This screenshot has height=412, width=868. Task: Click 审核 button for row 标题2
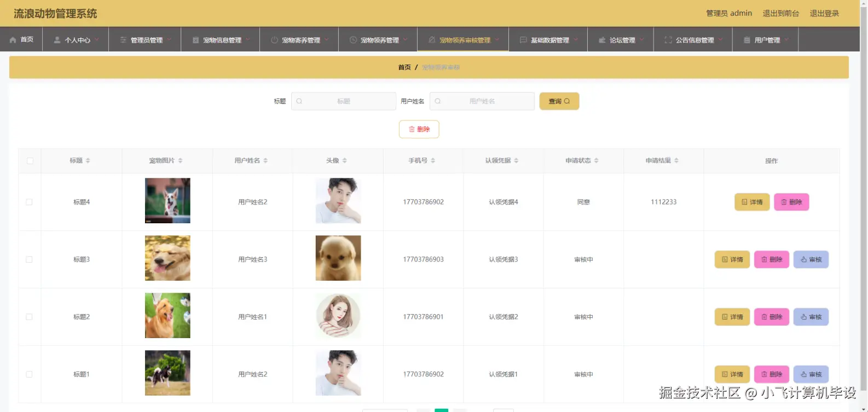(x=811, y=317)
